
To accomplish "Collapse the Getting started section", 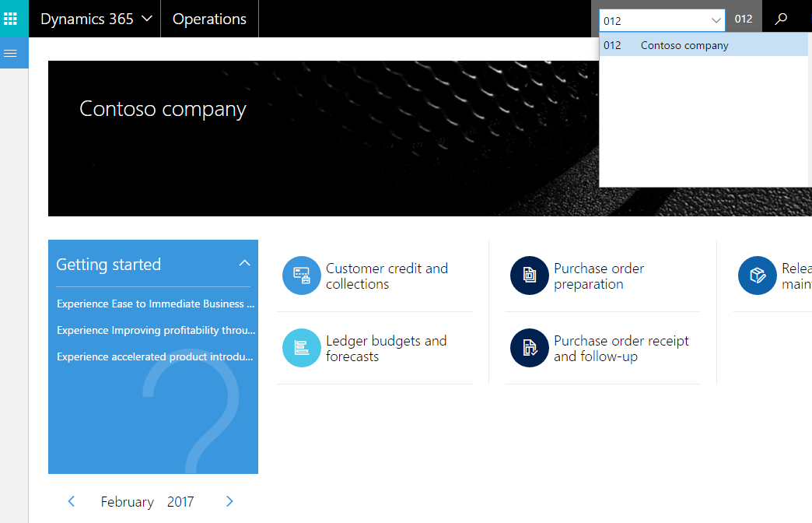I will [244, 263].
